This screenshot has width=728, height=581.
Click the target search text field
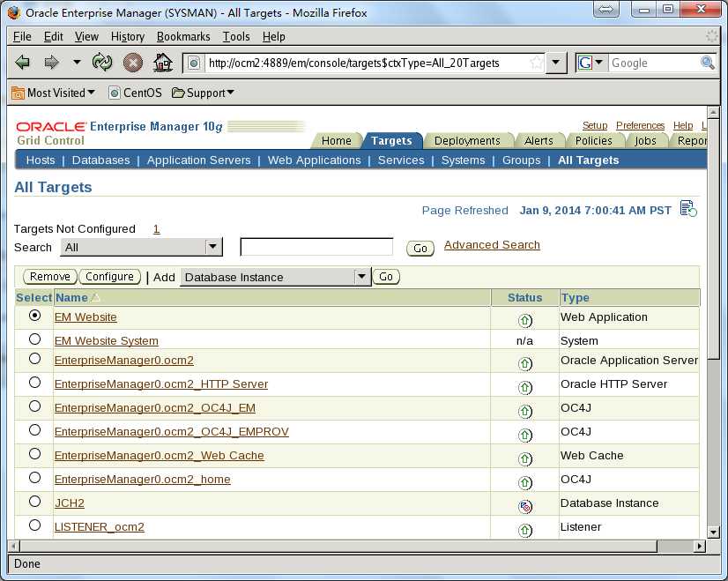(x=316, y=247)
